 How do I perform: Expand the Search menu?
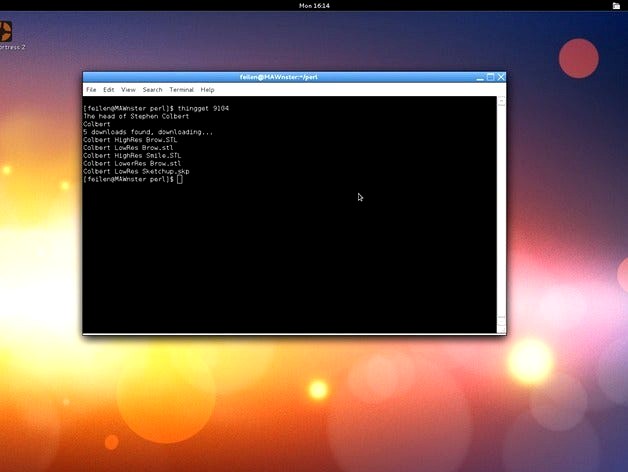(152, 90)
